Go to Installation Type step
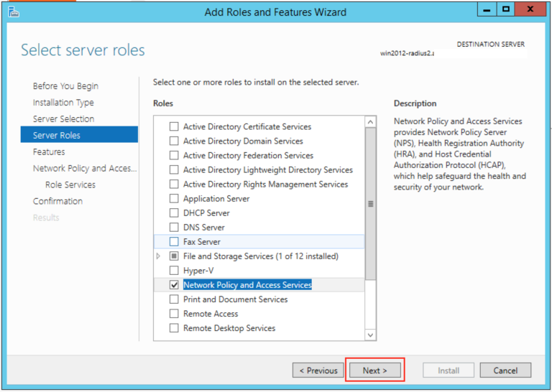This screenshot has height=392, width=552. pyautogui.click(x=63, y=103)
